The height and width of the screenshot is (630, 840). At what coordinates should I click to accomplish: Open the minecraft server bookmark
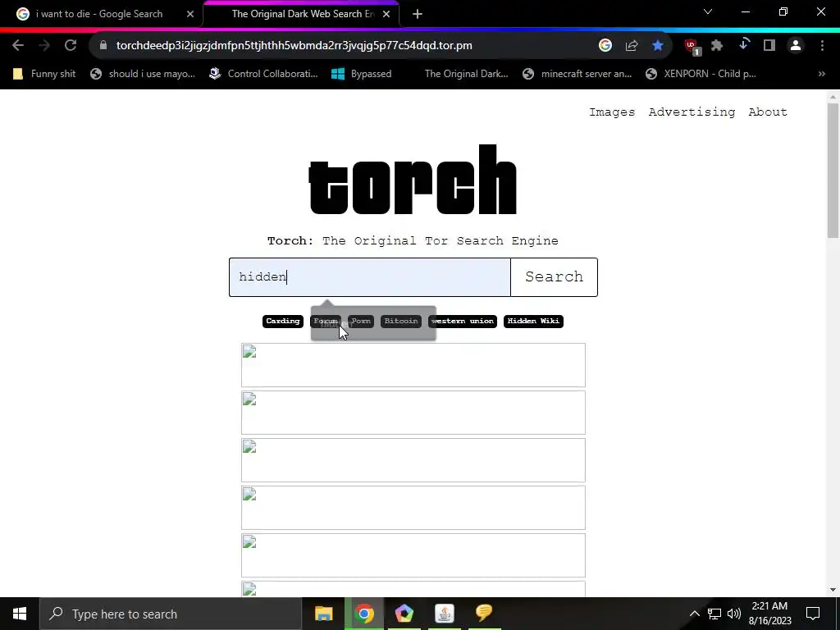[x=577, y=74]
